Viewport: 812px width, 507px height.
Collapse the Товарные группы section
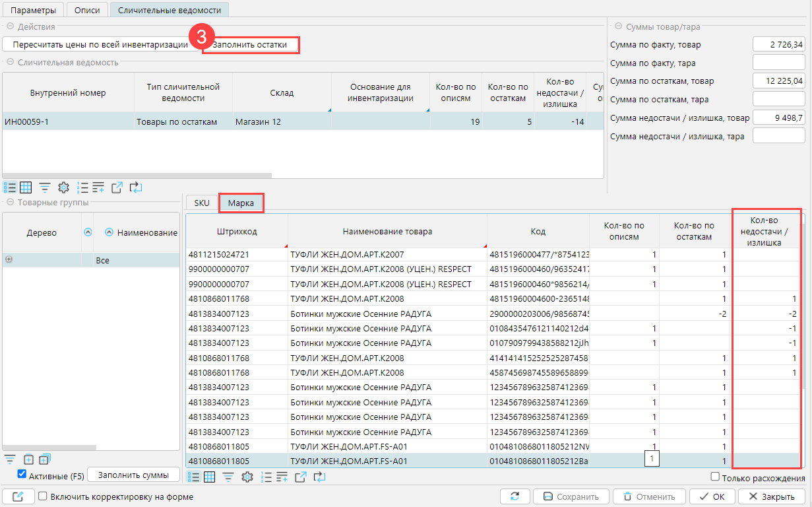tap(10, 202)
